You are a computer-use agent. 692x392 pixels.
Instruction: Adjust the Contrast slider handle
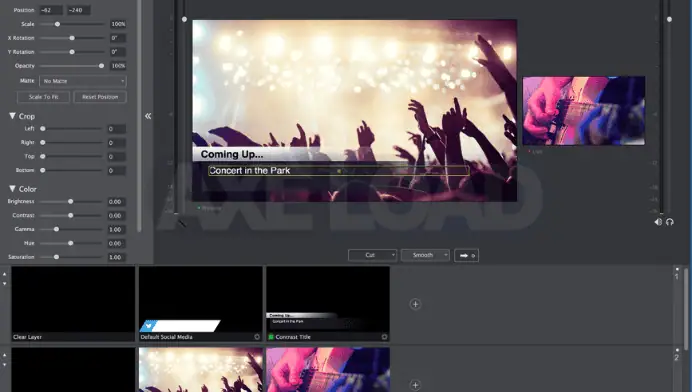[x=71, y=215]
